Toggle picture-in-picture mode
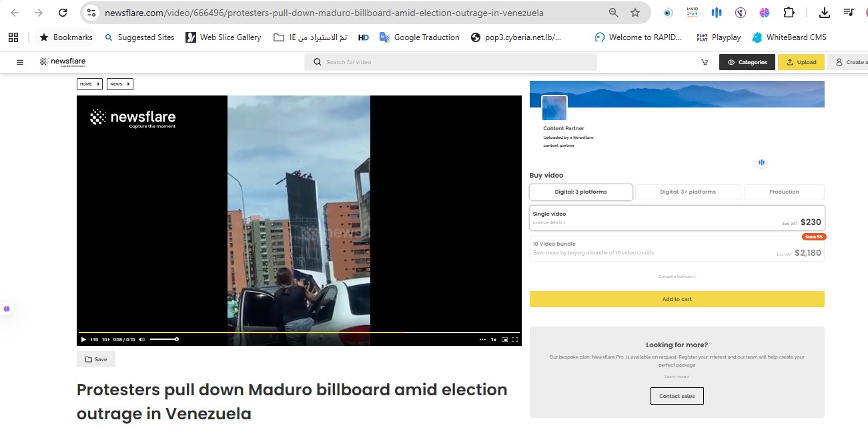Image resolution: width=868 pixels, height=434 pixels. (x=504, y=340)
